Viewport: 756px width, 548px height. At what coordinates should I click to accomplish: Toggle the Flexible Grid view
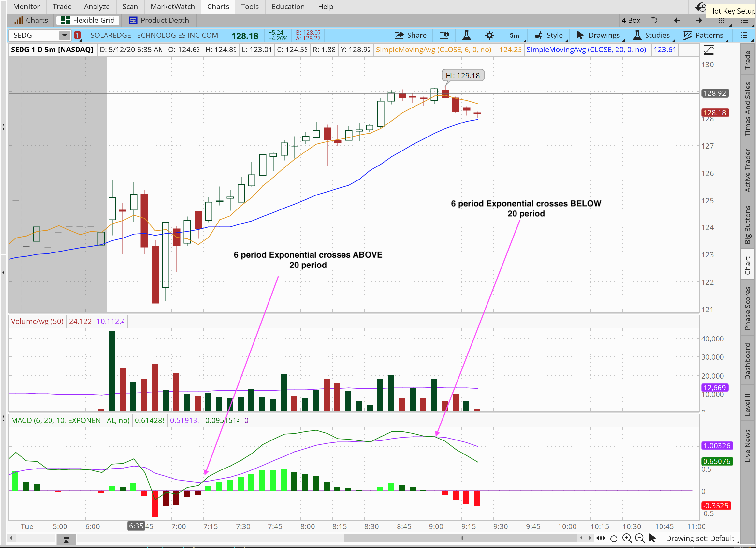(87, 20)
